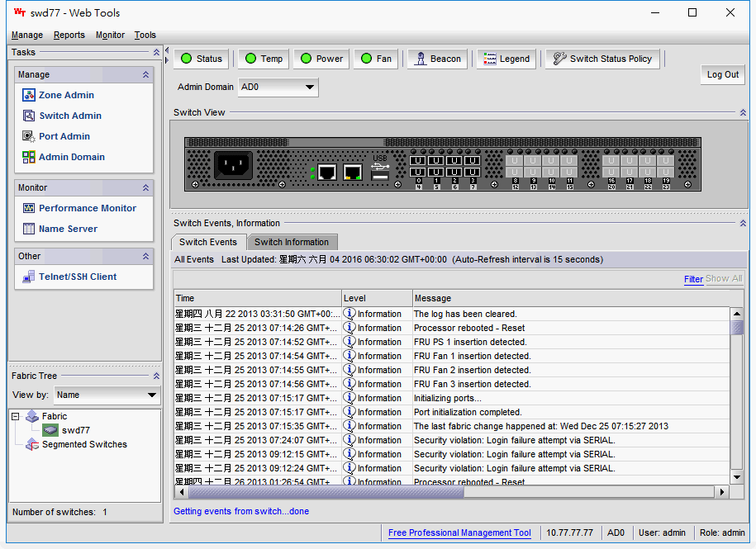
Task: Click the Show All link
Action: pos(724,279)
